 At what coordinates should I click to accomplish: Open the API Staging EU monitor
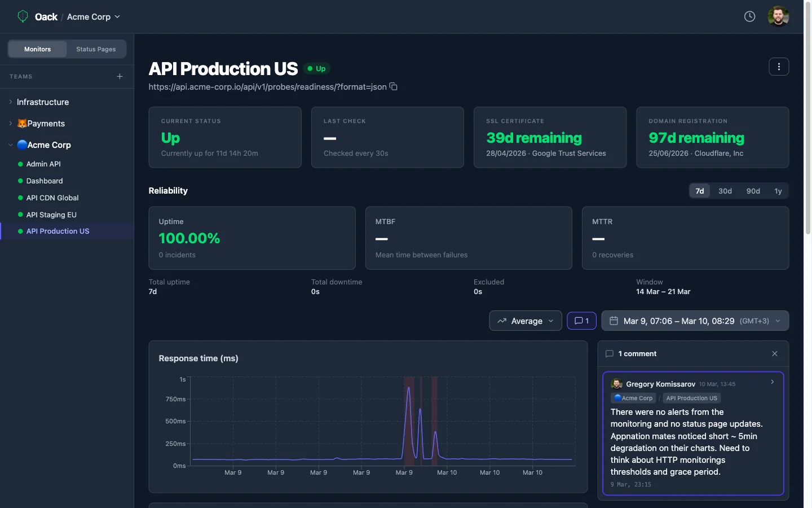[x=51, y=214]
